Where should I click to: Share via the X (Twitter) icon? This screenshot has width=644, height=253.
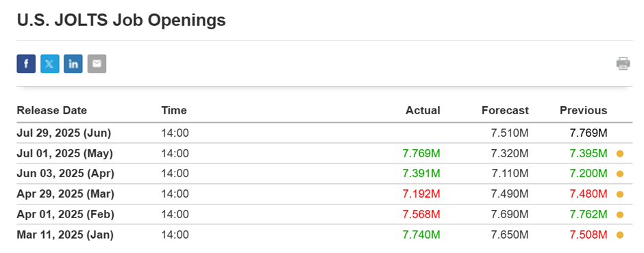point(50,64)
